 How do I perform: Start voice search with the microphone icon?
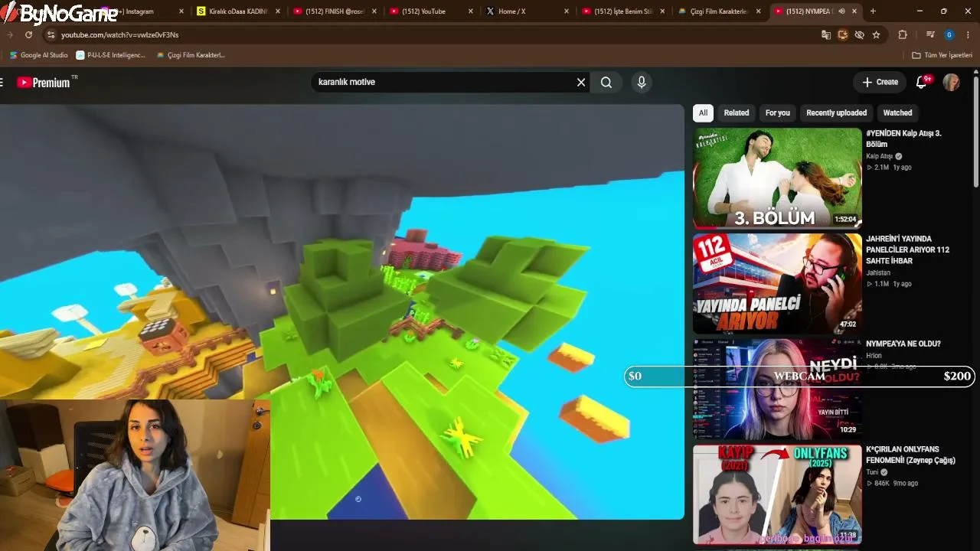(x=642, y=82)
